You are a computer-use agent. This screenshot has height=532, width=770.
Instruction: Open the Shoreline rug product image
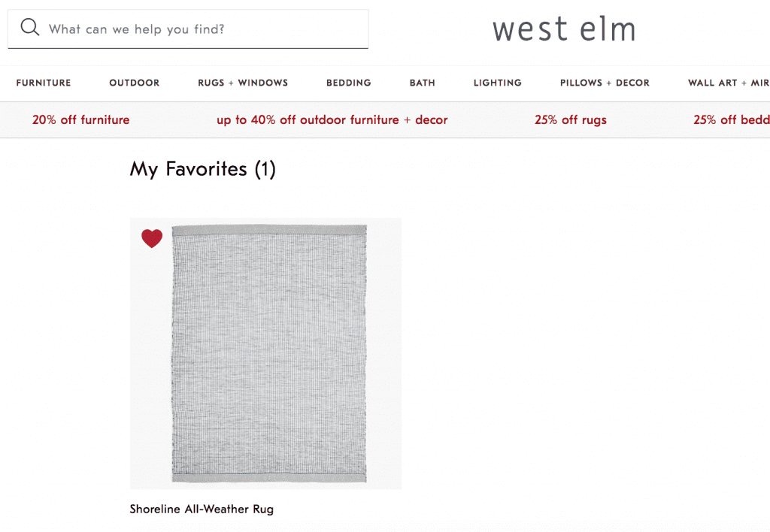pyautogui.click(x=269, y=353)
